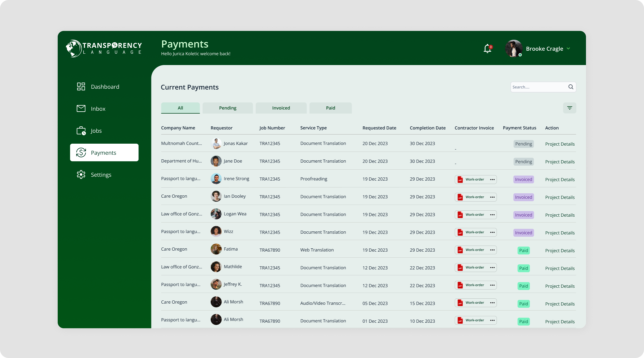Screen dimensions: 644x358
Task: Open Project Details for Mathlide
Action: tap(560, 268)
